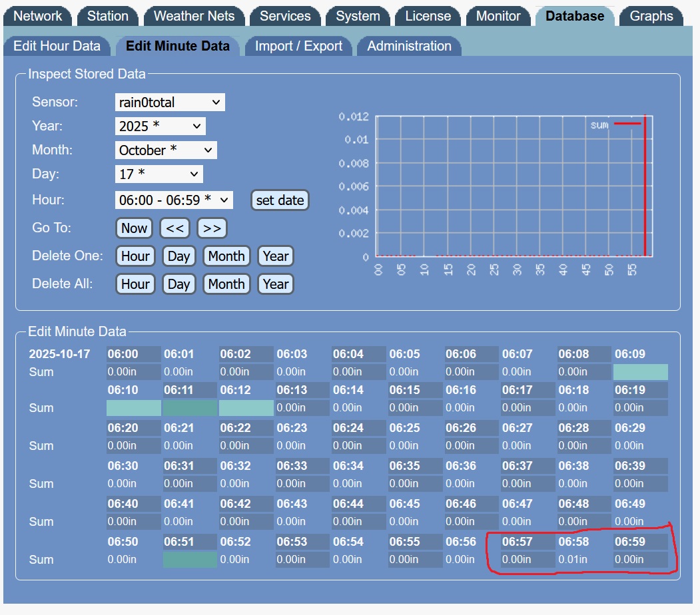Image resolution: width=700 pixels, height=615 pixels.
Task: Select the empty dark teal 06:11 field
Action: click(x=190, y=408)
